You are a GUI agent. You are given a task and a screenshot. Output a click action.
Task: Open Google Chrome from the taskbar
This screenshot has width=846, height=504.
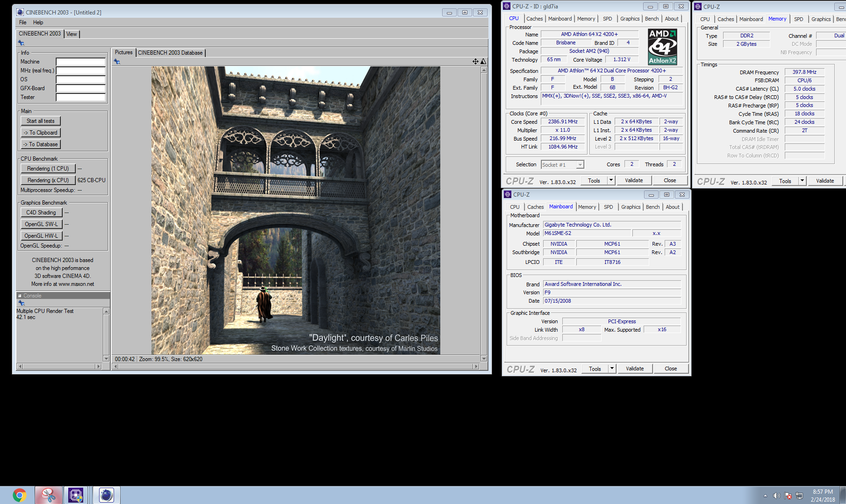pos(20,495)
